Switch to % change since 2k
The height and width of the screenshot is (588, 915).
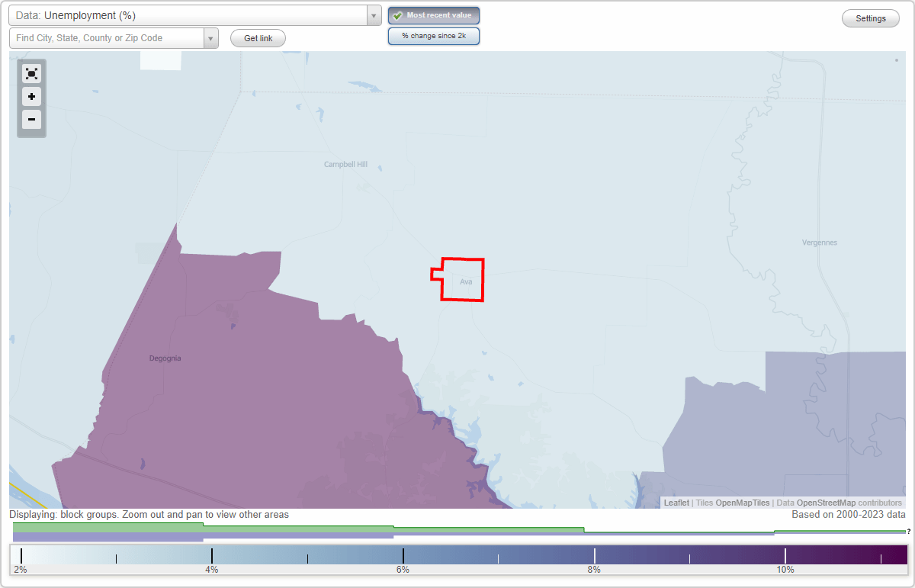[434, 36]
